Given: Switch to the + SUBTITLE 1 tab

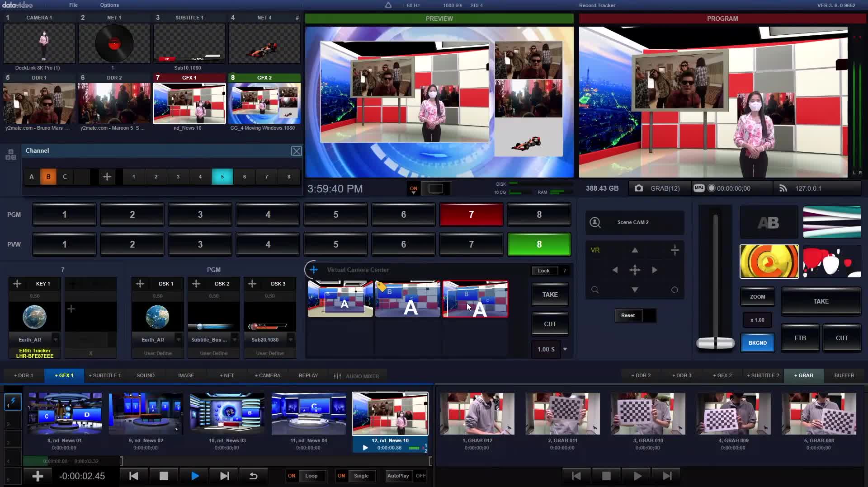Looking at the screenshot, I should [105, 375].
